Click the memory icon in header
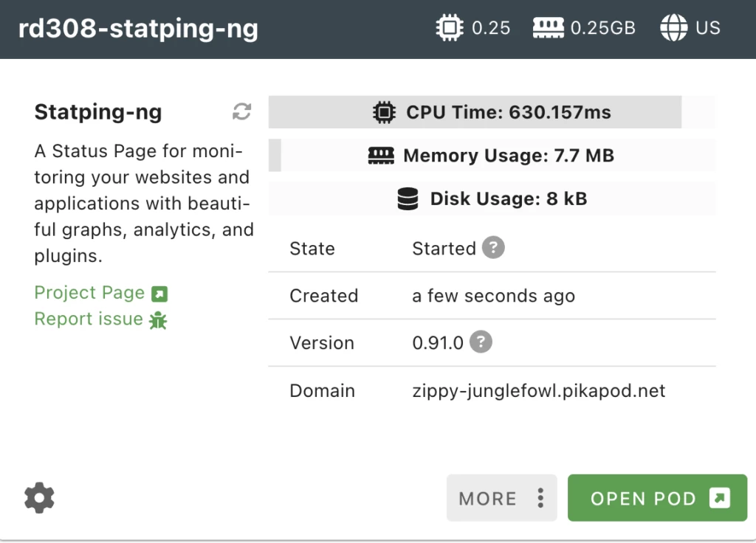 (x=547, y=28)
